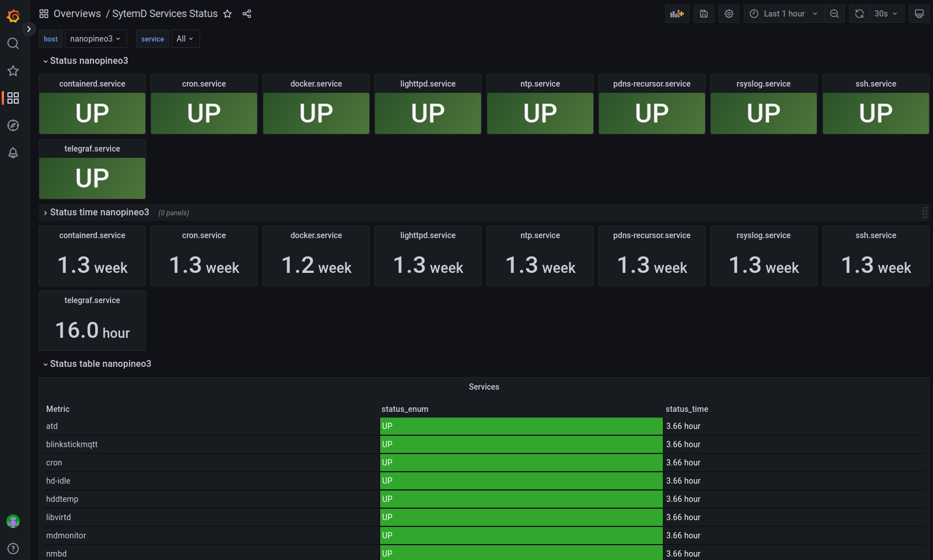This screenshot has height=560, width=933.
Task: Open ssh.service status panel title
Action: tap(876, 84)
